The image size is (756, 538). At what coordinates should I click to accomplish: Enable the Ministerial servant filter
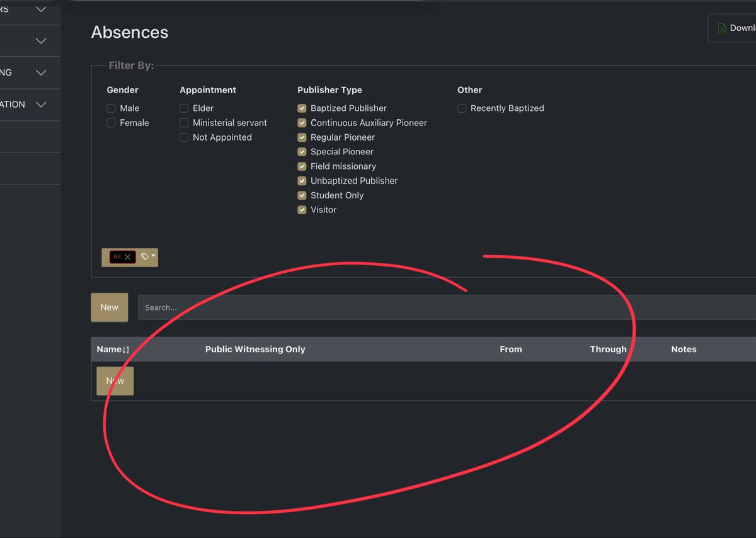coord(184,123)
